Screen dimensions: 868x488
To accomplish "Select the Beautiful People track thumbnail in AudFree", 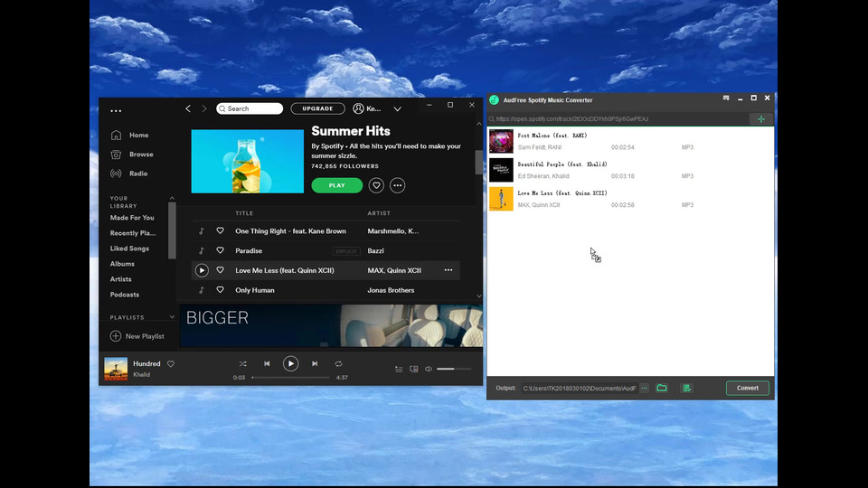I will click(x=501, y=170).
